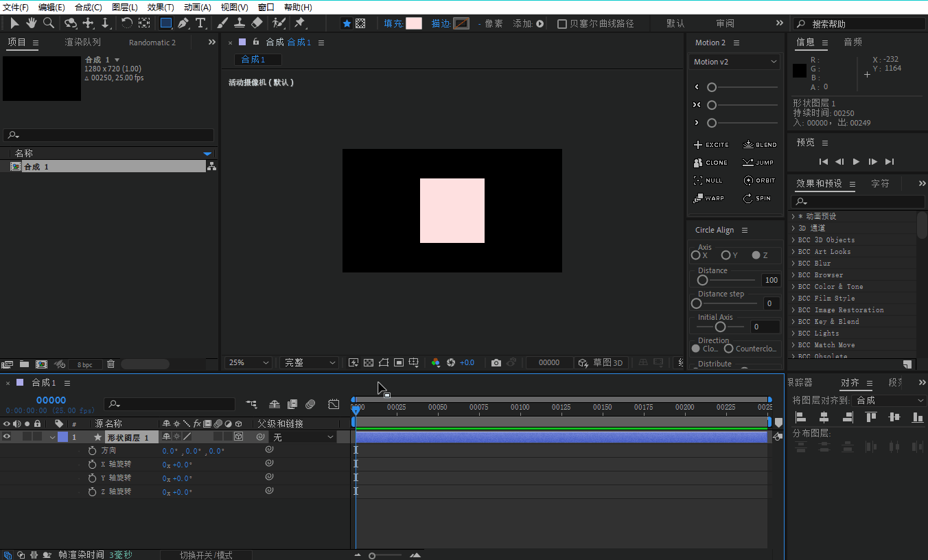Select the Selection arrow tool
Screen dimensions: 928x560
pos(14,23)
